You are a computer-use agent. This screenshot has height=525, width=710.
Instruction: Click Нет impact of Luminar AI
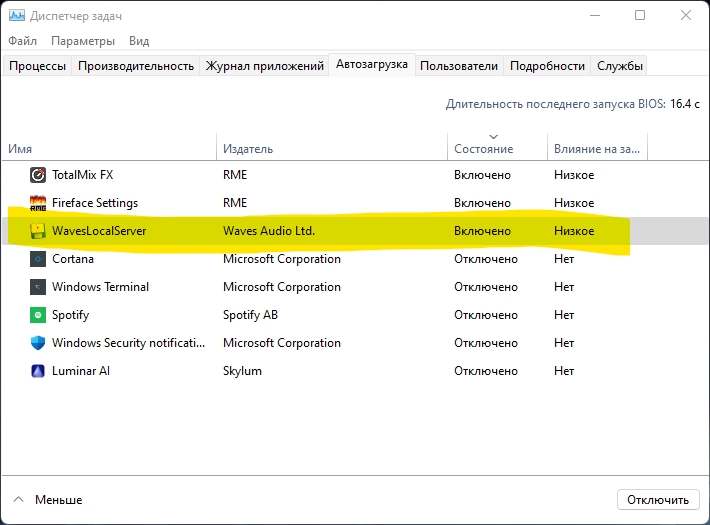[564, 371]
